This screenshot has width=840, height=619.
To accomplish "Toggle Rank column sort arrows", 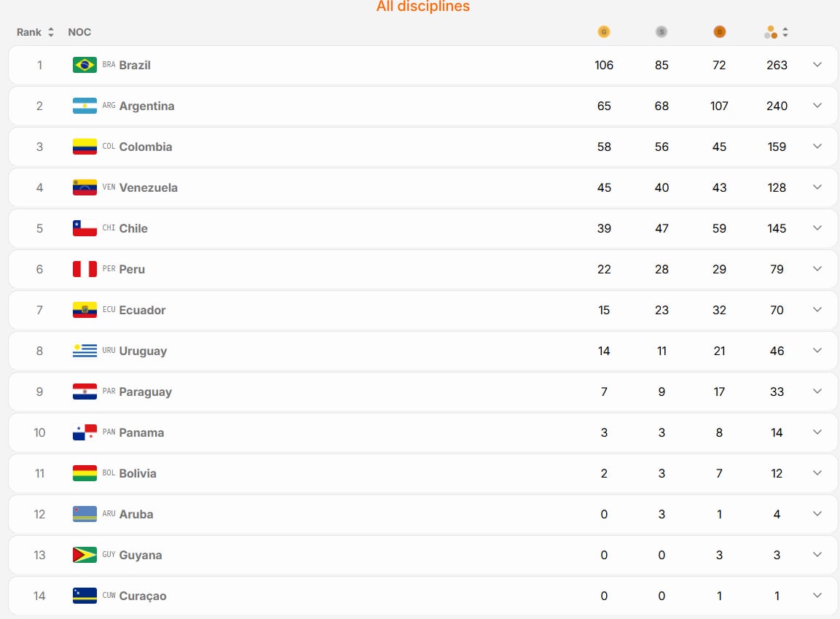I will click(51, 32).
